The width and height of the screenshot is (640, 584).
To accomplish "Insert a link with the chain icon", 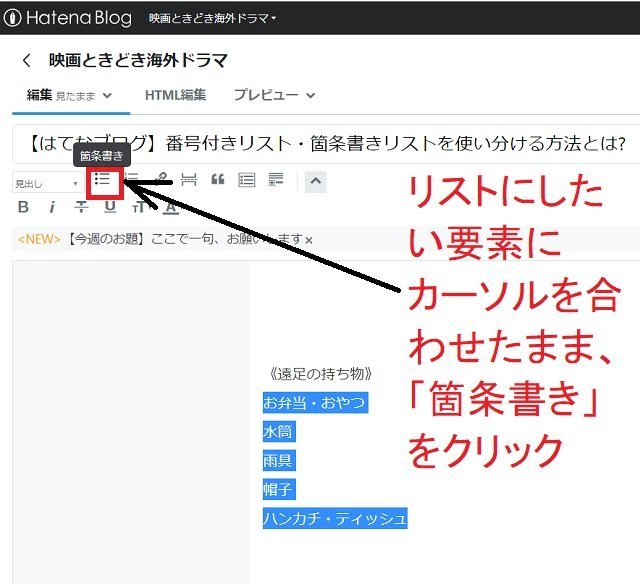I will click(160, 178).
